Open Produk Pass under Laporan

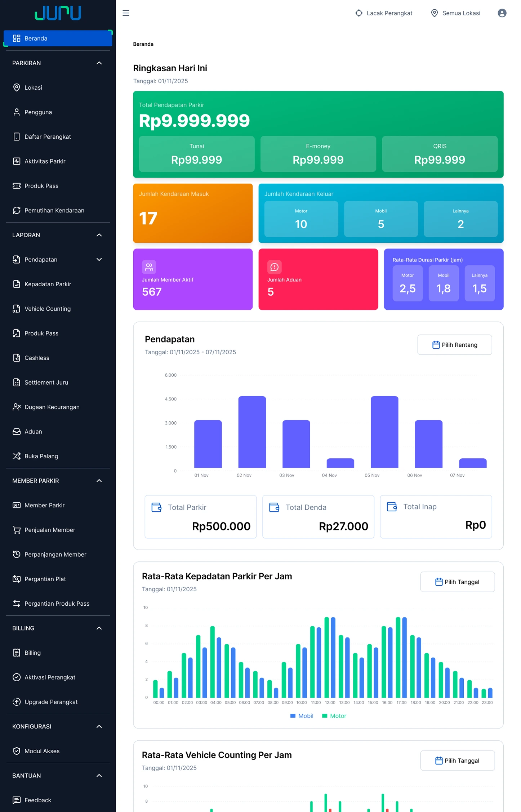pos(58,333)
